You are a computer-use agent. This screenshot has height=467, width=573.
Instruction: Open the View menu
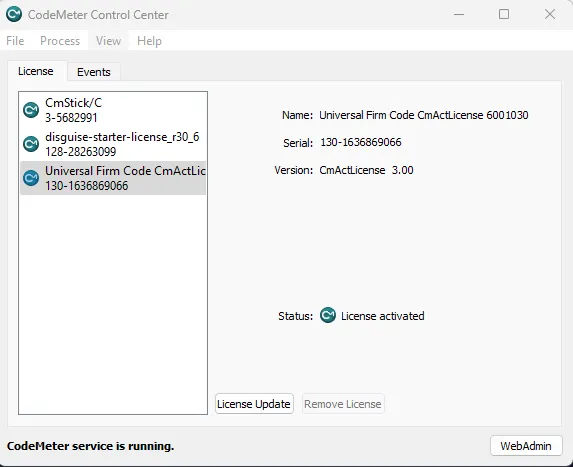[109, 41]
